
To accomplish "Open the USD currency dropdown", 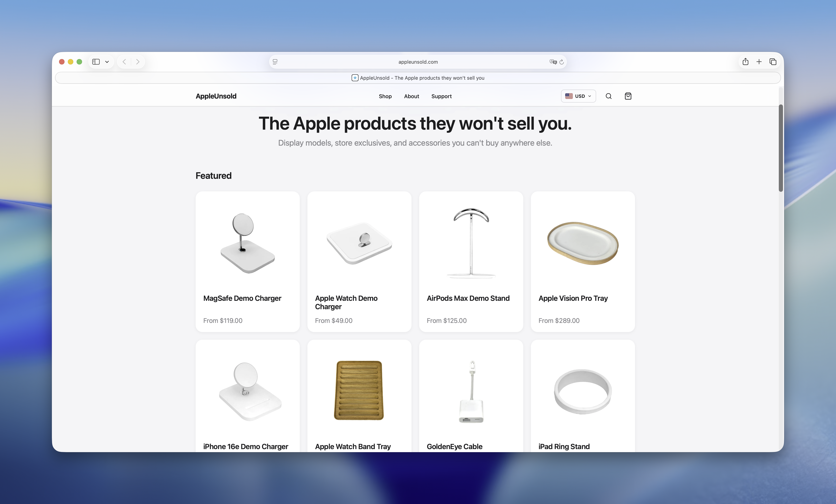I will [x=578, y=96].
